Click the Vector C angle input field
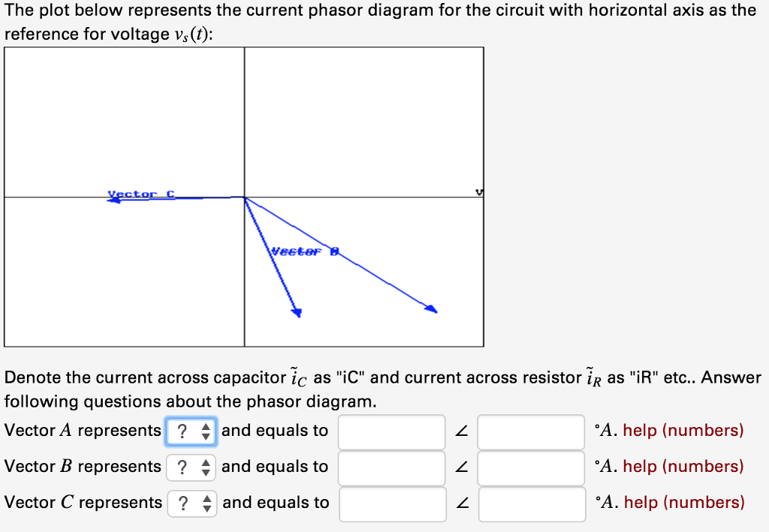Screen dimensions: 769x532 click(530, 503)
